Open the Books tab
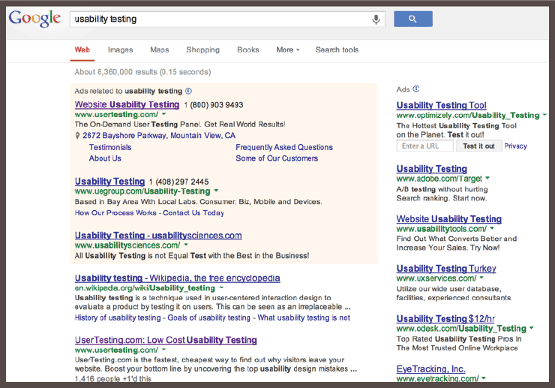Image resolution: width=555 pixels, height=388 pixels. point(248,50)
